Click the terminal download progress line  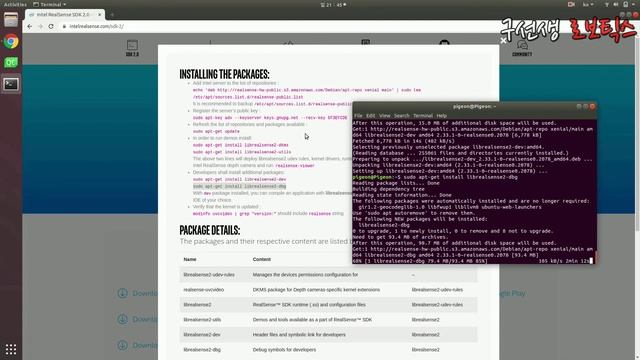[x=472, y=261]
